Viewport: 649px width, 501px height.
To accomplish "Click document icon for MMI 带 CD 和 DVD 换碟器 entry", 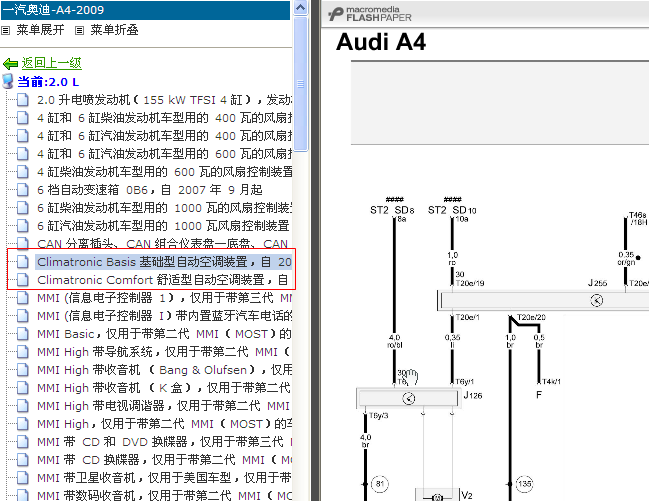I will point(23,442).
